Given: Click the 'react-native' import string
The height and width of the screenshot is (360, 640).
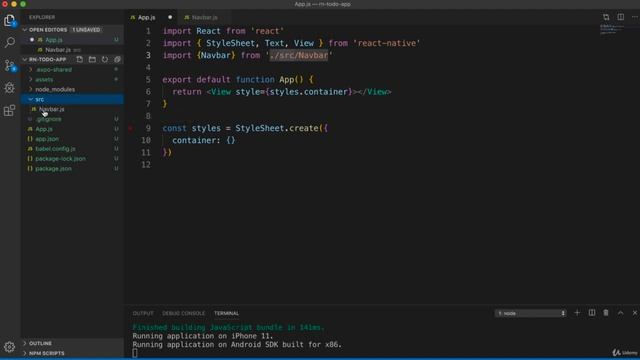Looking at the screenshot, I should 387,43.
